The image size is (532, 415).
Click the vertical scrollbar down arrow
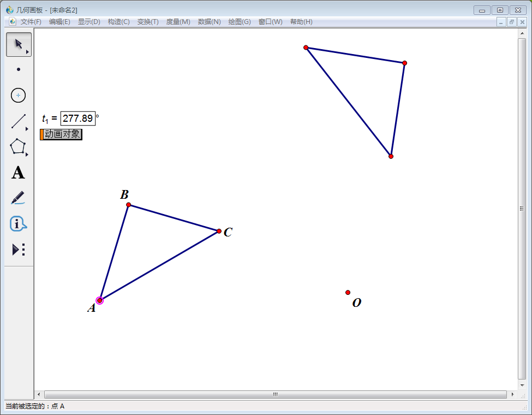click(522, 385)
